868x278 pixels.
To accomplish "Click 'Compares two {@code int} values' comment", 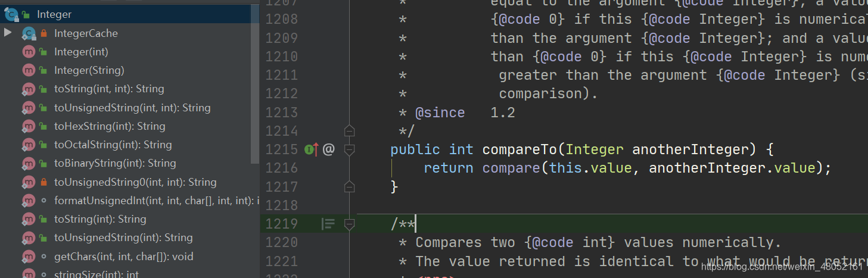I will 598,242.
